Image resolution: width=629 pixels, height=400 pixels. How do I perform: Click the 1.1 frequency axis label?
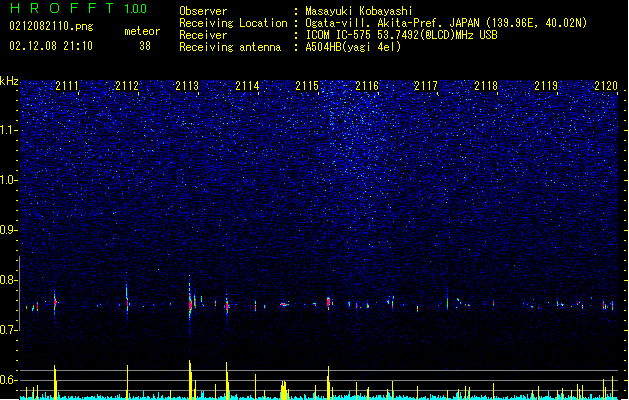(x=9, y=130)
